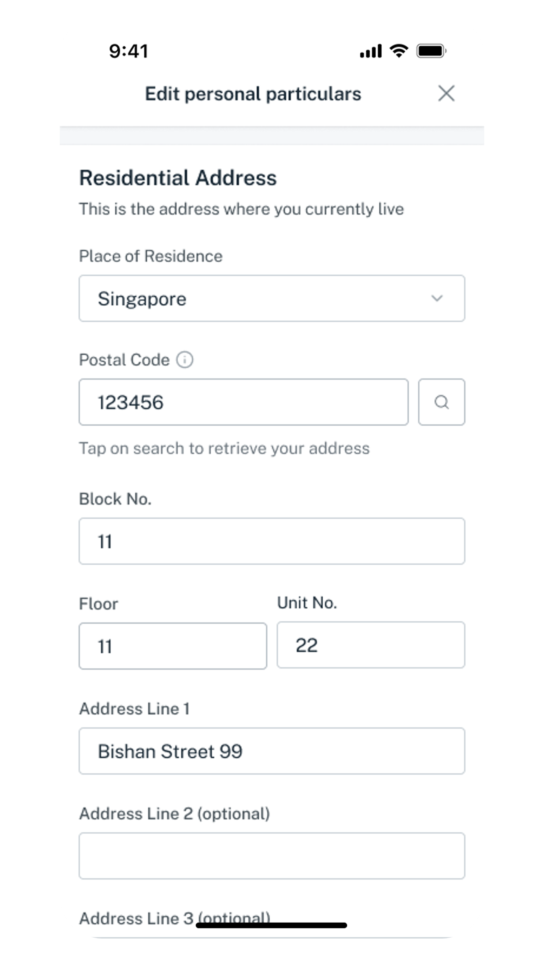Click the empty Address Line 2 field
The height and width of the screenshot is (980, 544).
click(x=272, y=856)
